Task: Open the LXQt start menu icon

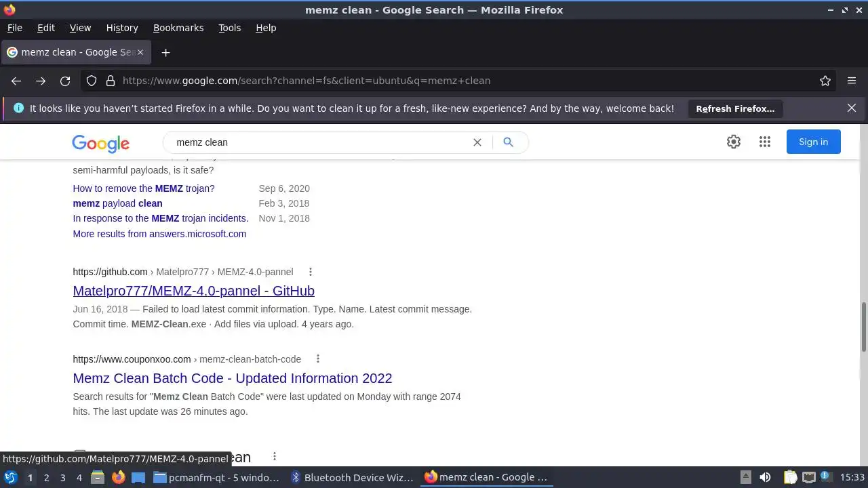Action: (x=10, y=477)
